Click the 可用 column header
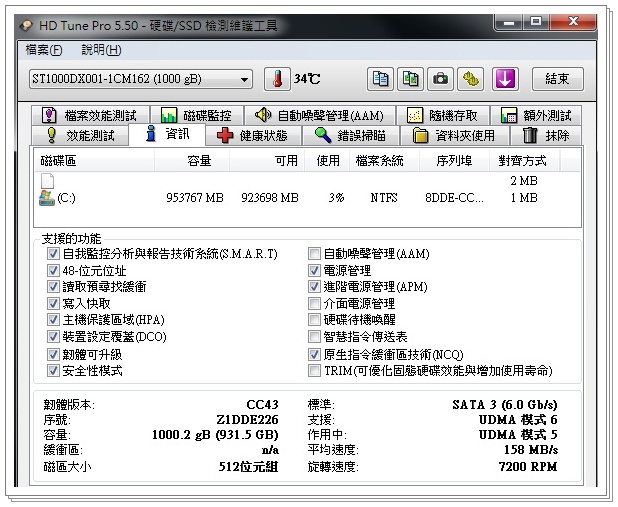The width and height of the screenshot is (618, 507). (x=266, y=160)
